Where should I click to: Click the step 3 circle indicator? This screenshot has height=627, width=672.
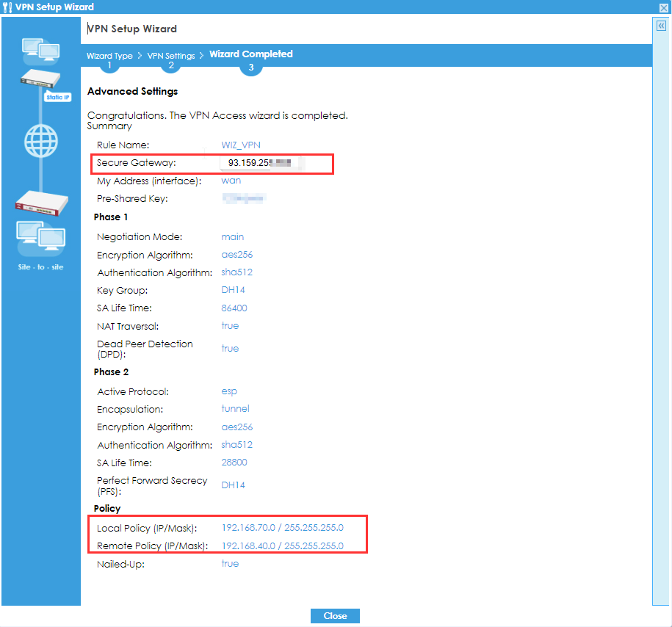tap(251, 67)
